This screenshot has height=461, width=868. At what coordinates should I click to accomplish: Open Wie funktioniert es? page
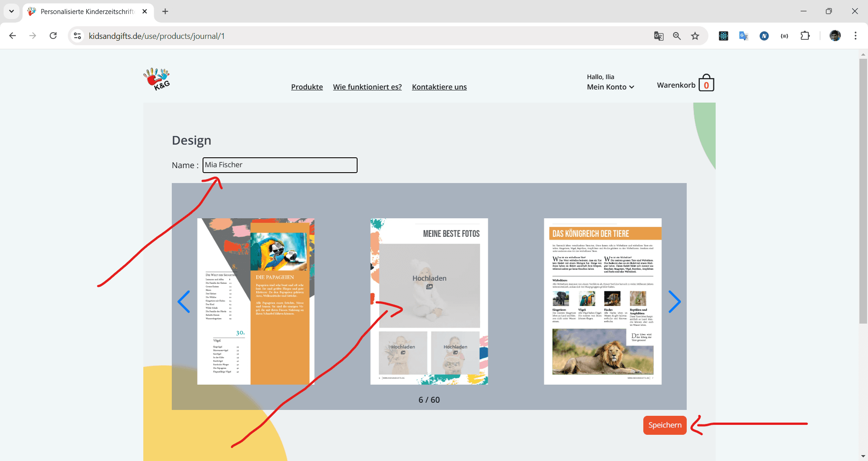coord(367,87)
